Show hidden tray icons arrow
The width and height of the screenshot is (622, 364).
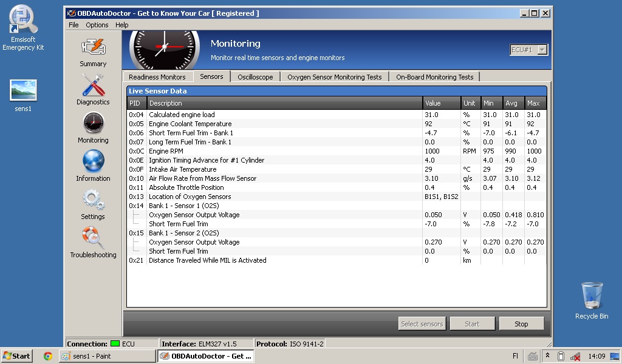pos(547,356)
